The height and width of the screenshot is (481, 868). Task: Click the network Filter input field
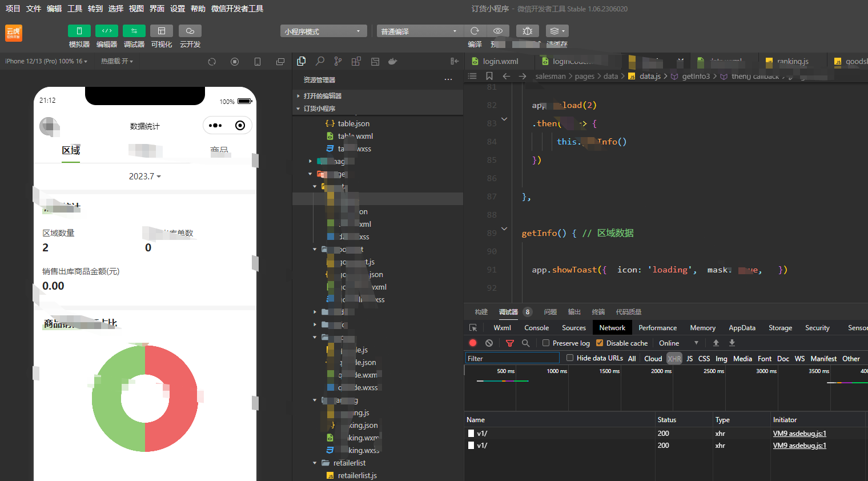512,358
